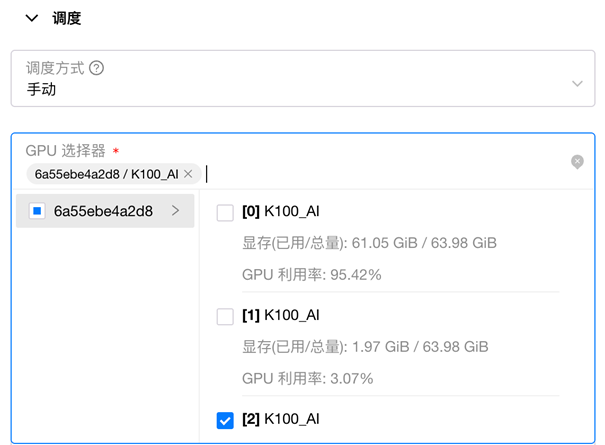This screenshot has width=605, height=445.
Task: Click the 61.05 GiB memory usage line
Action: pyautogui.click(x=369, y=243)
